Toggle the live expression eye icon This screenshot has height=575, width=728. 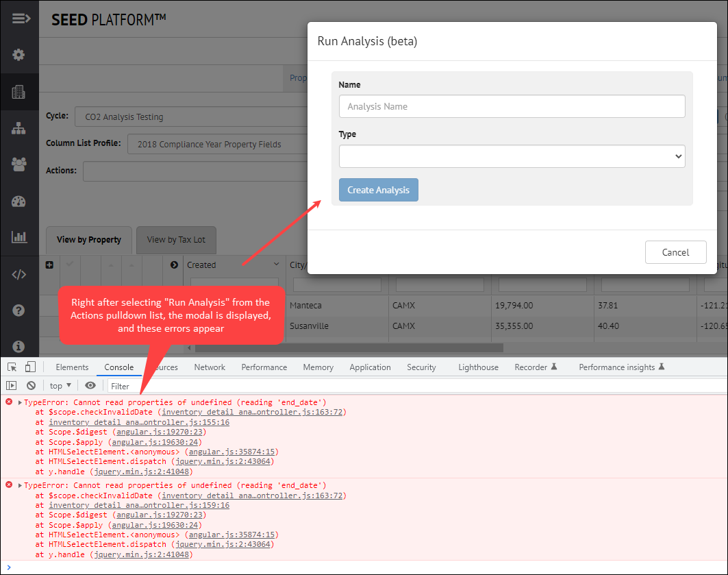(90, 385)
